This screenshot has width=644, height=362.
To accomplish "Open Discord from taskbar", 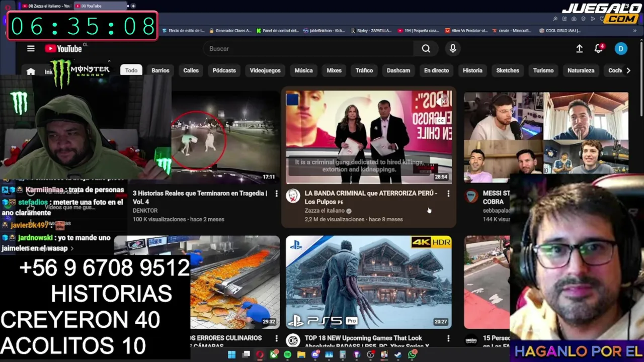I will pyautogui.click(x=315, y=354).
